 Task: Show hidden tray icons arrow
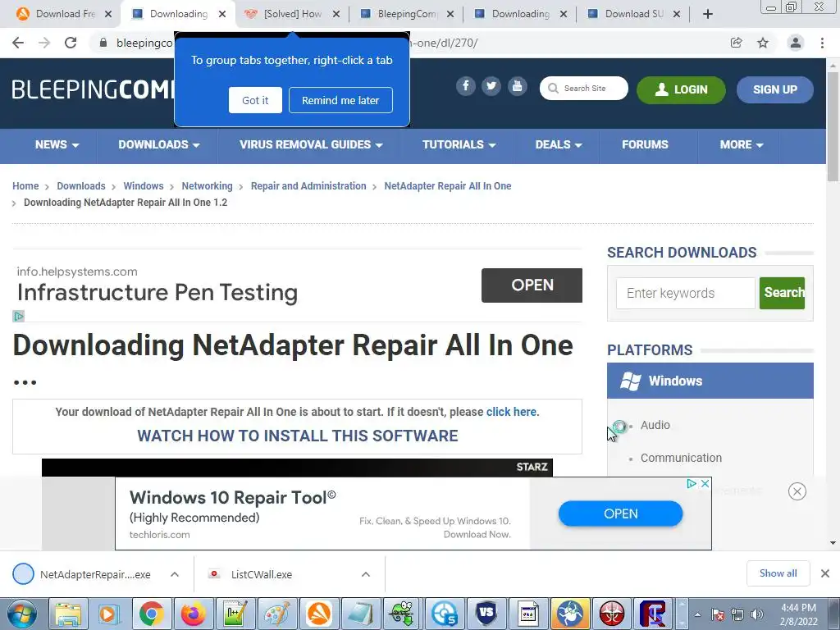[697, 614]
